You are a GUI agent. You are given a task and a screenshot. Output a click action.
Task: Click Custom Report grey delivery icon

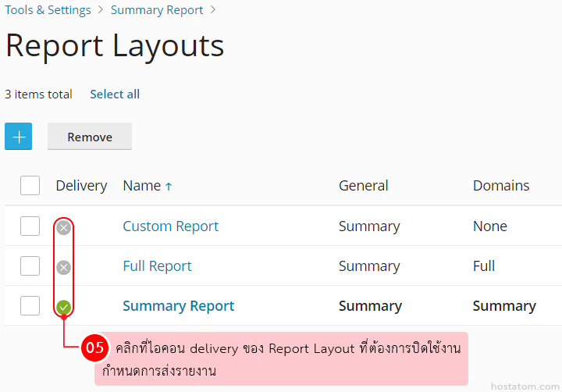click(64, 227)
